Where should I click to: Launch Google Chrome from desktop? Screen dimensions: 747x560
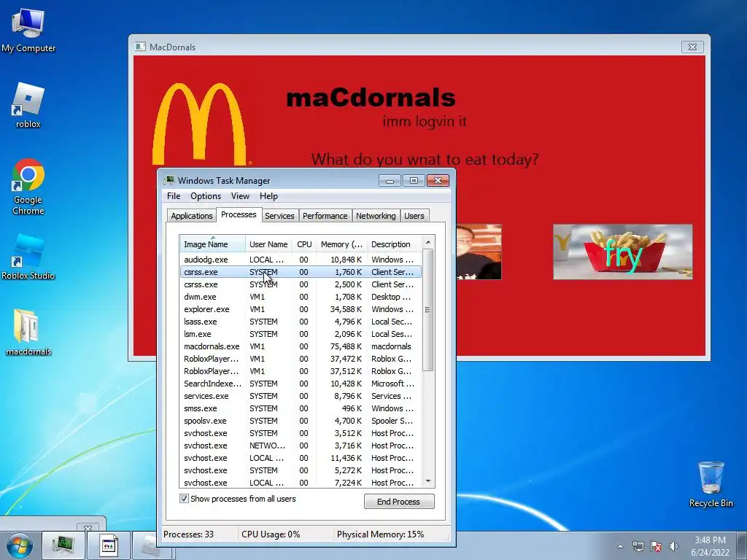click(x=28, y=186)
